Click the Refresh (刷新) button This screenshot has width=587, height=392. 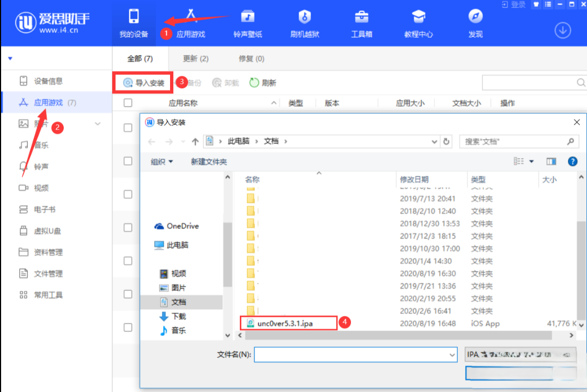[x=262, y=83]
